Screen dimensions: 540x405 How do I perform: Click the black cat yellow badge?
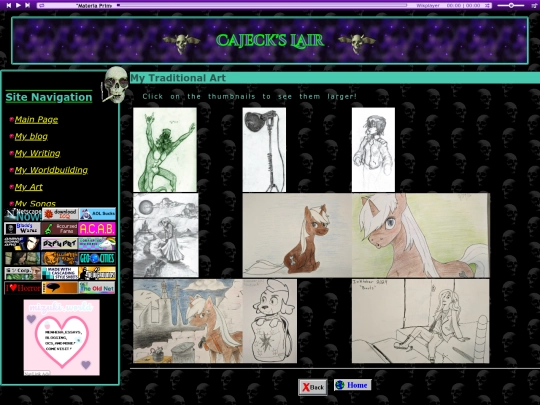click(97, 273)
